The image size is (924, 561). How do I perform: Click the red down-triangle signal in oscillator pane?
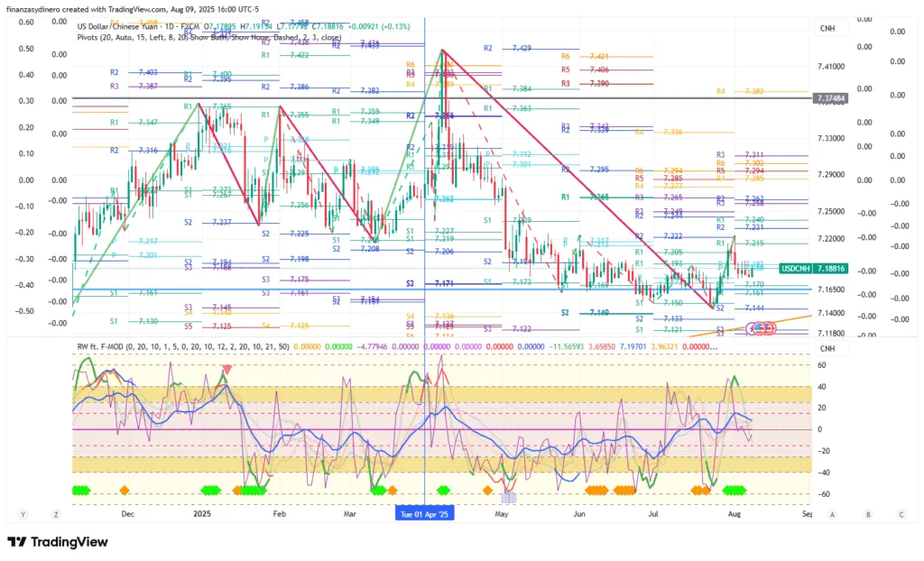[226, 370]
